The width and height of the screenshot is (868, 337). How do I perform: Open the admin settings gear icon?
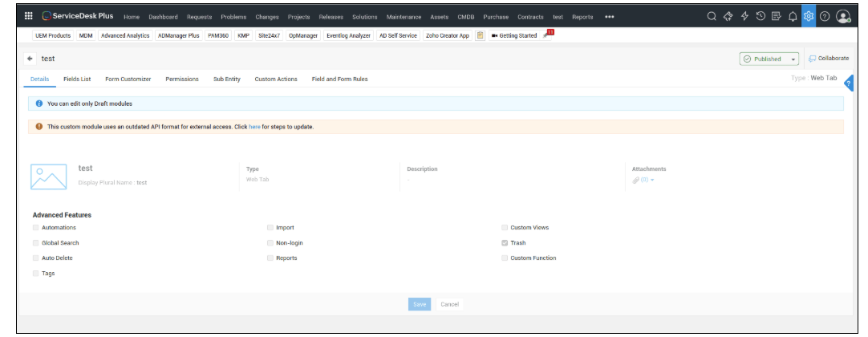pos(809,16)
